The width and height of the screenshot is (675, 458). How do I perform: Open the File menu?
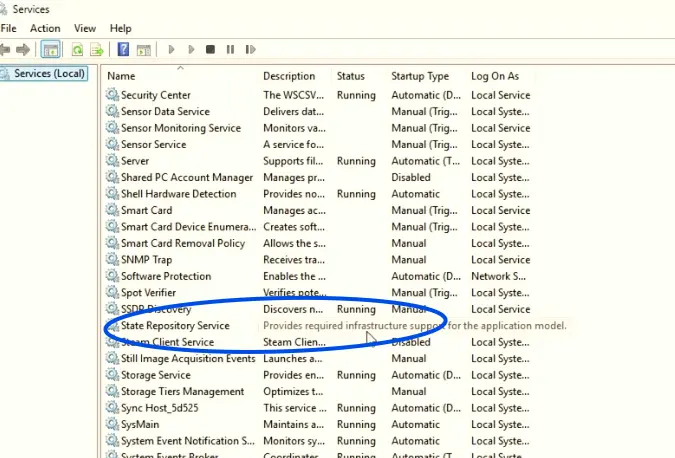[9, 28]
